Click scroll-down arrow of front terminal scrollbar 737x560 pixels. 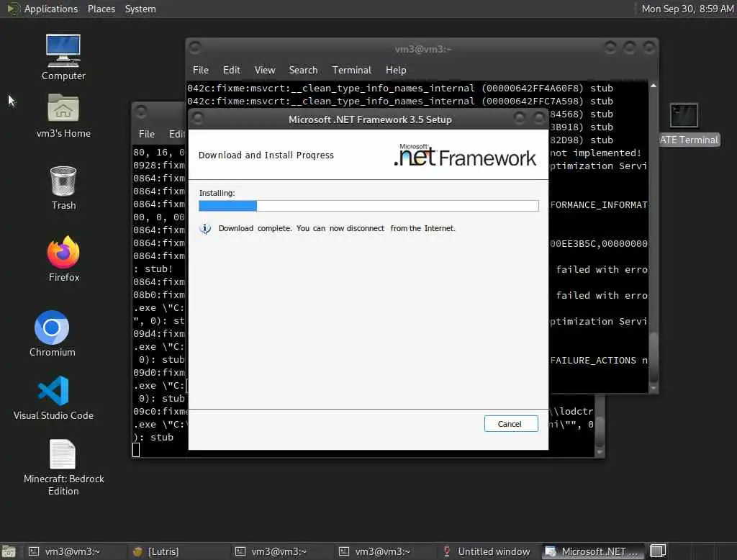[x=654, y=389]
